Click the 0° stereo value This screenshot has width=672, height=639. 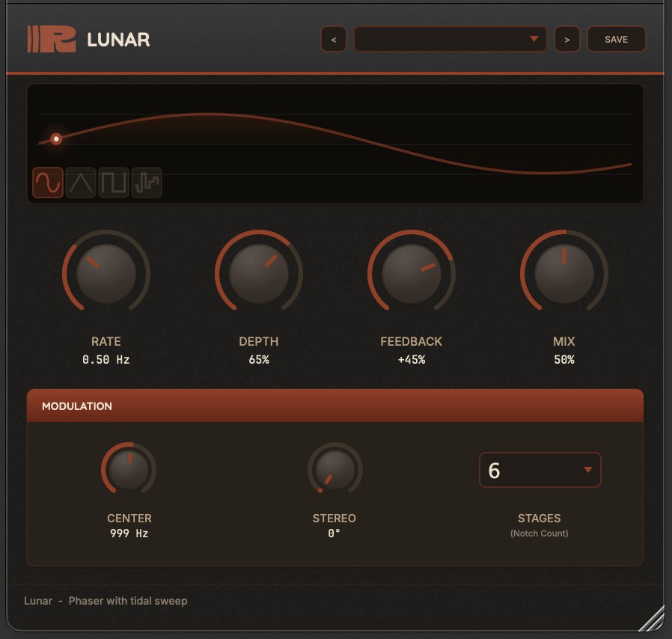coord(335,533)
